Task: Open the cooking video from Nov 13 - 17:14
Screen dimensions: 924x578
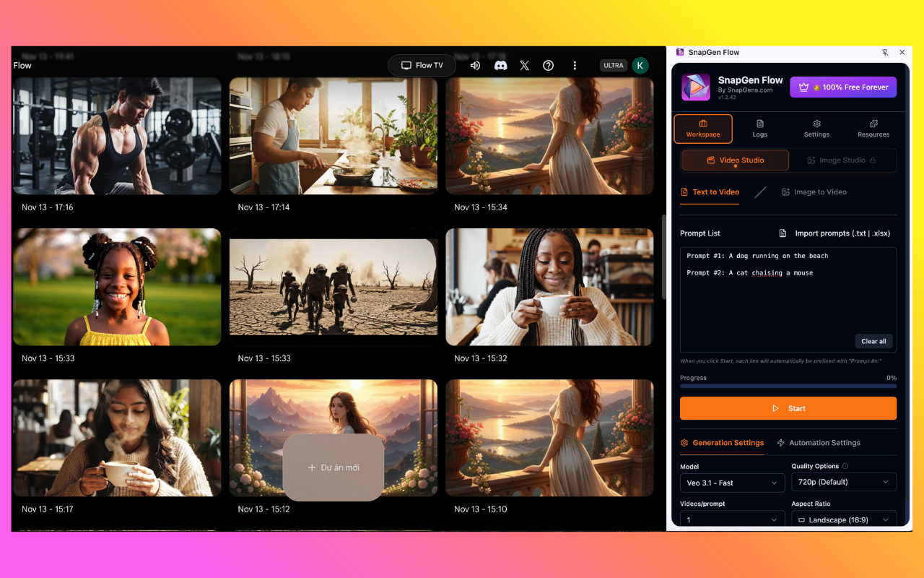Action: point(333,136)
